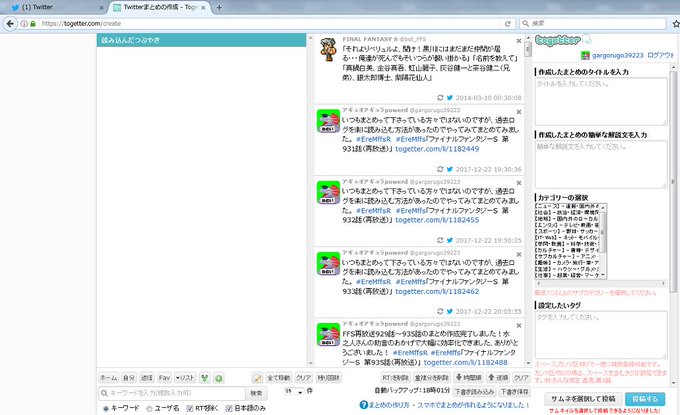680x415 pixels.
Task: Click the サムネを選択して投稿 button
Action: click(583, 399)
